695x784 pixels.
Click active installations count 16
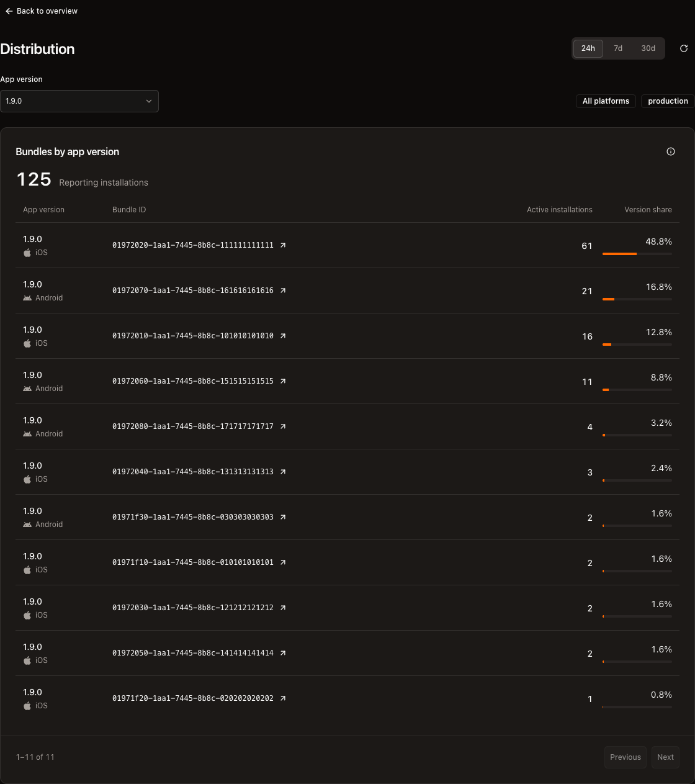tap(587, 336)
